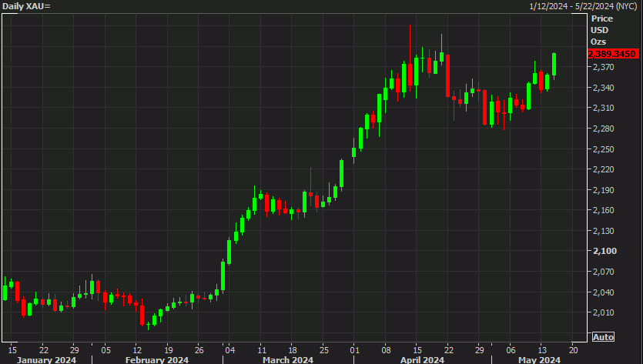Click the Ozs unit label

598,42
